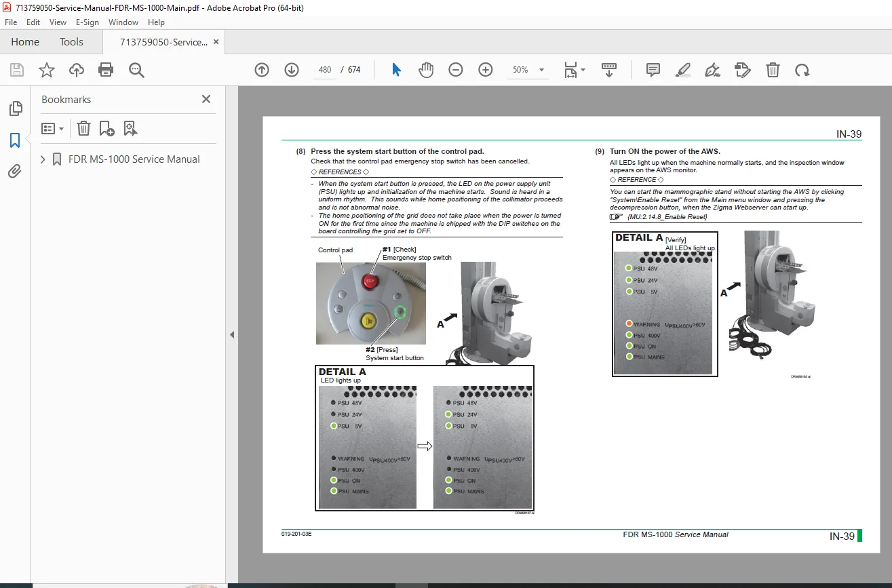Collapse the navigation pane with the side arrow
The image size is (892, 588).
(x=232, y=334)
